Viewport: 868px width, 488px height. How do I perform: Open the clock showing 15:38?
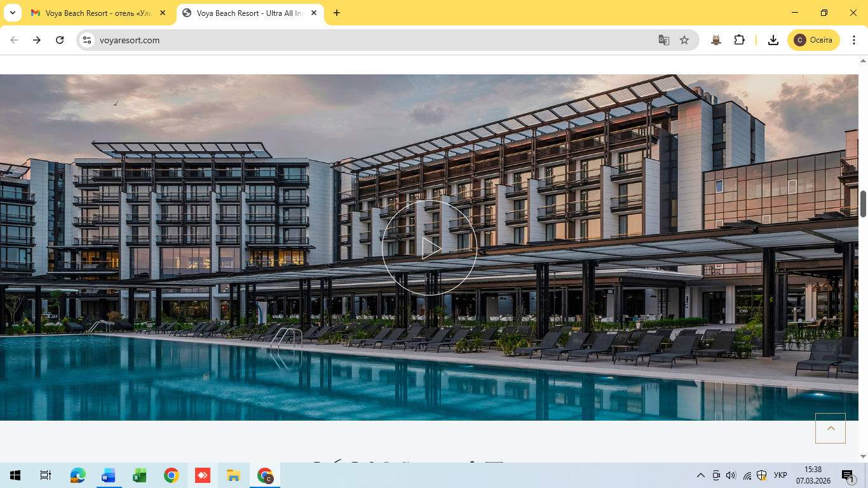pyautogui.click(x=813, y=475)
